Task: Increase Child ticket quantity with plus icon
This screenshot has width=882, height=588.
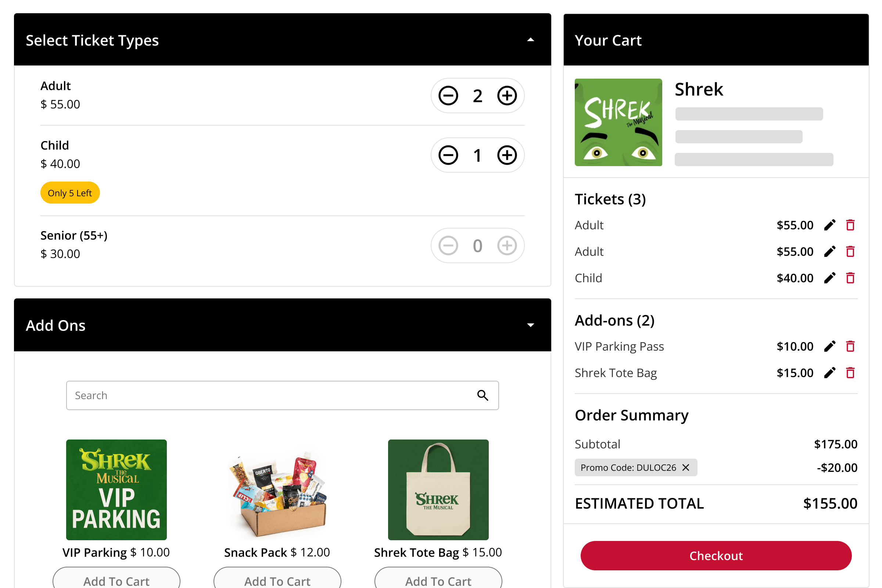Action: [x=507, y=155]
